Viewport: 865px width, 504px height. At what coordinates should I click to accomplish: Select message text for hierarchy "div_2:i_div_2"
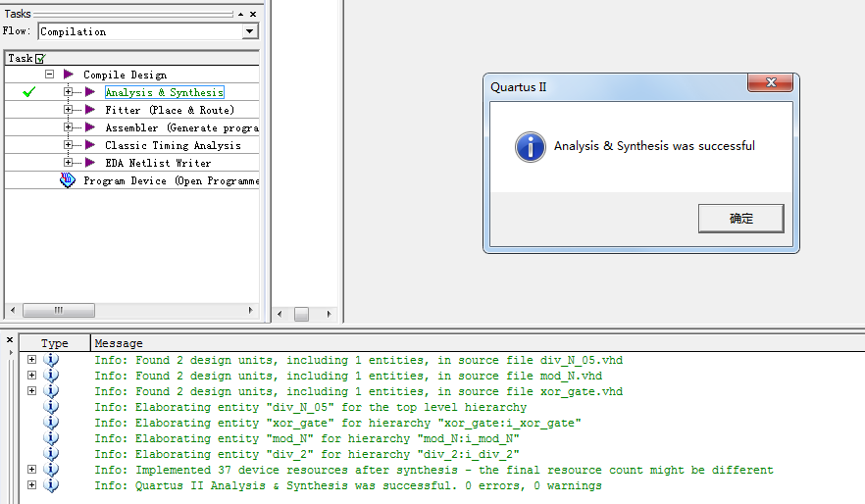point(307,454)
